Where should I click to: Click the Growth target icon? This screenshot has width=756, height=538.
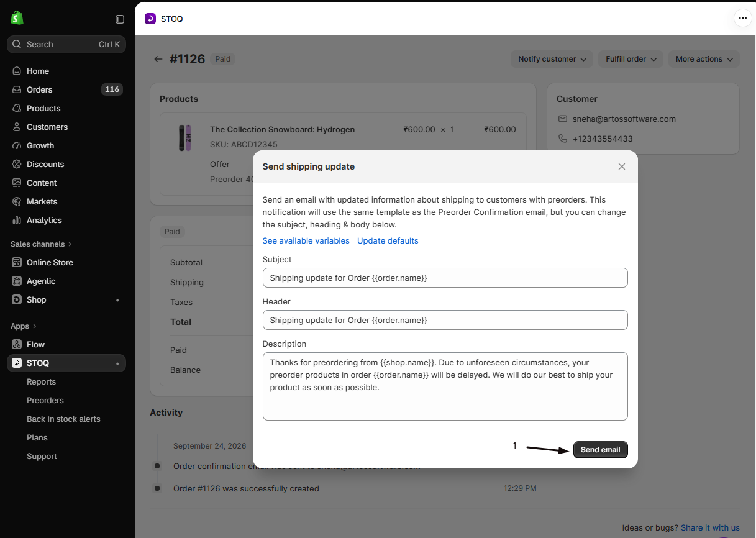[x=17, y=145]
